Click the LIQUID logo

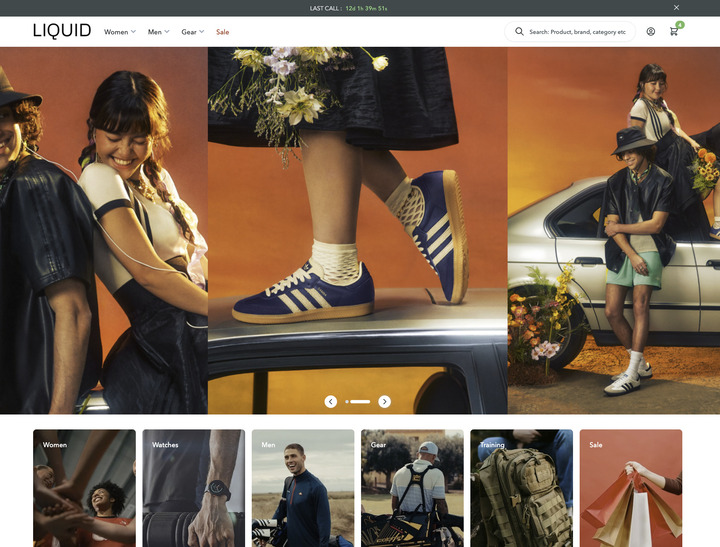62,31
